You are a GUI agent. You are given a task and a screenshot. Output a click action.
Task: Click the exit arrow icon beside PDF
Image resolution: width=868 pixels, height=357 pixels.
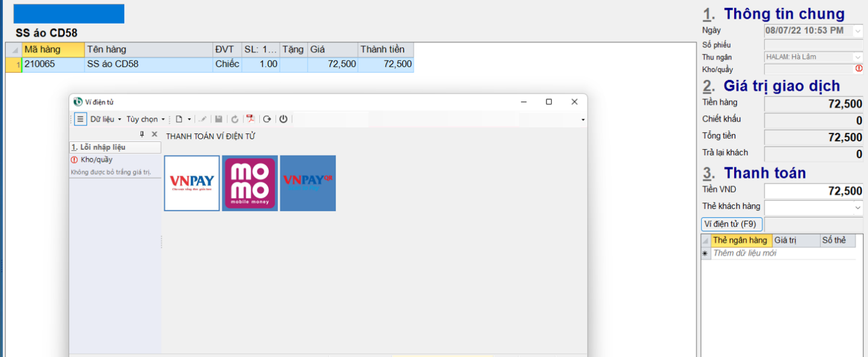tap(267, 119)
